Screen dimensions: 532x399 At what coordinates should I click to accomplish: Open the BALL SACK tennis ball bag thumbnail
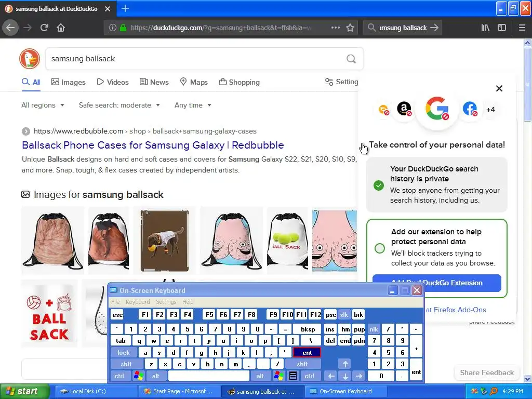pos(287,241)
